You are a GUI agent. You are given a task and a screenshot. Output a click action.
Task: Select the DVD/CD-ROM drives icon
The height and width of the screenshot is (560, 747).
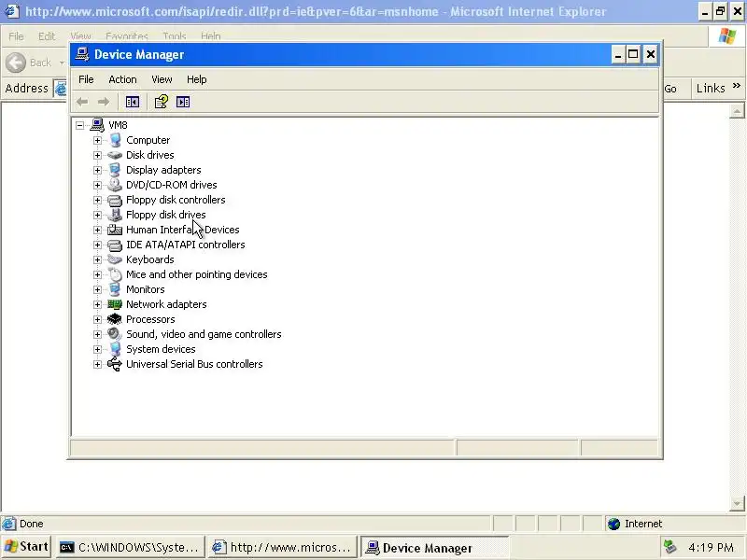tap(115, 185)
